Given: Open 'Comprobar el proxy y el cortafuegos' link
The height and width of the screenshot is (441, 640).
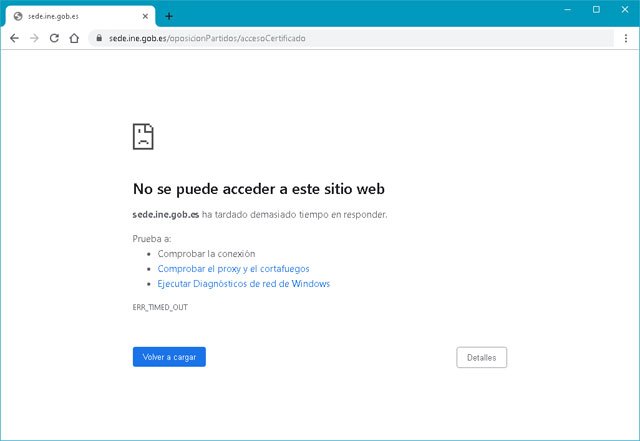Looking at the screenshot, I should coord(233,269).
